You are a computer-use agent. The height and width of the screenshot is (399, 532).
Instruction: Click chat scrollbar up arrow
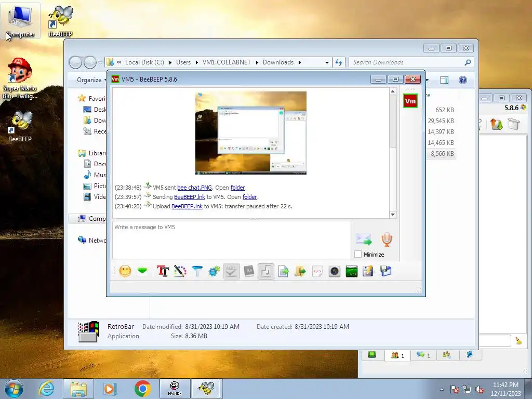(x=393, y=91)
